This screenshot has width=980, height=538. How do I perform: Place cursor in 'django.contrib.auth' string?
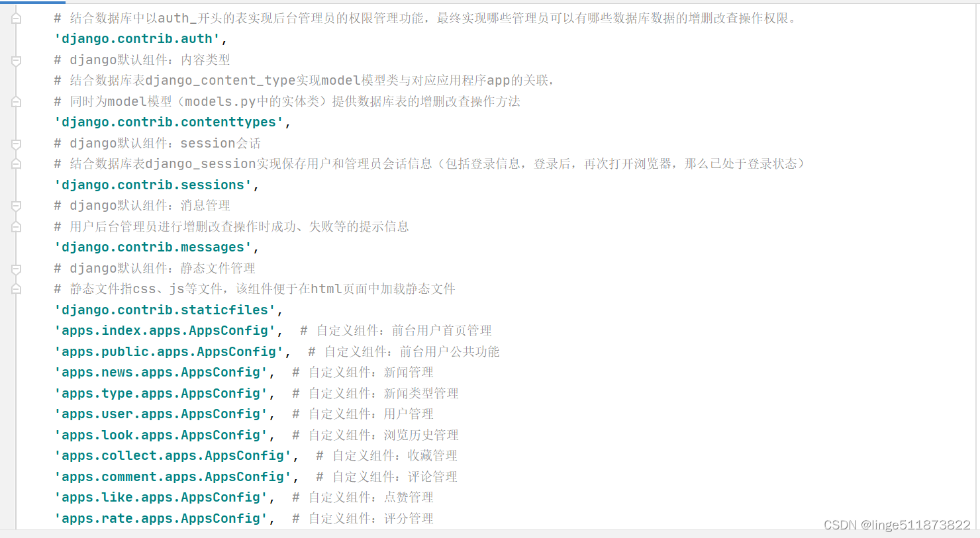(x=137, y=39)
